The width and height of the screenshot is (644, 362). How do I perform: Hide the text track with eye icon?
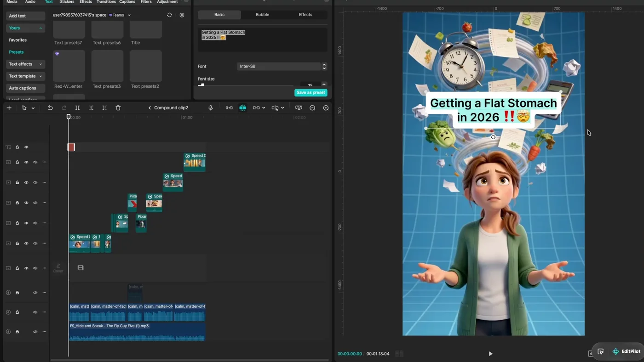(26, 147)
